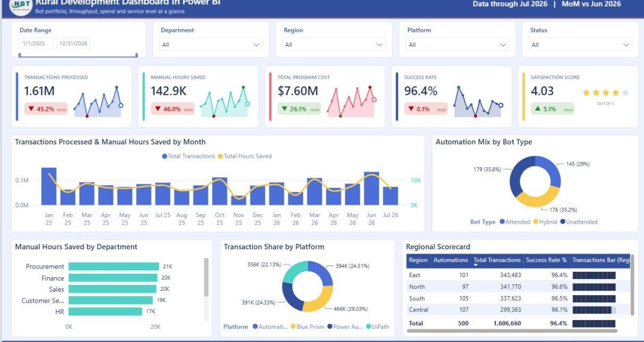Click the fifth empty star rating icon
Viewport: 644px width, 342px height.
click(625, 93)
